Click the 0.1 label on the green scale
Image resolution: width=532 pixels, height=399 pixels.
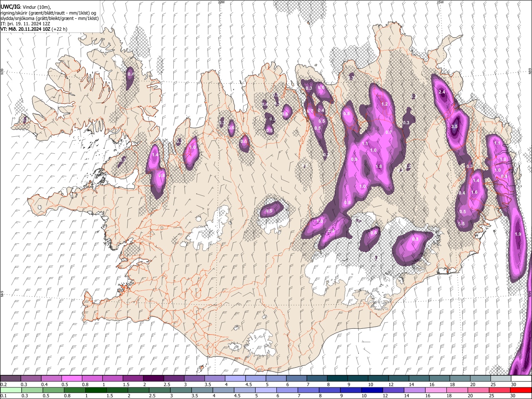tap(3, 396)
